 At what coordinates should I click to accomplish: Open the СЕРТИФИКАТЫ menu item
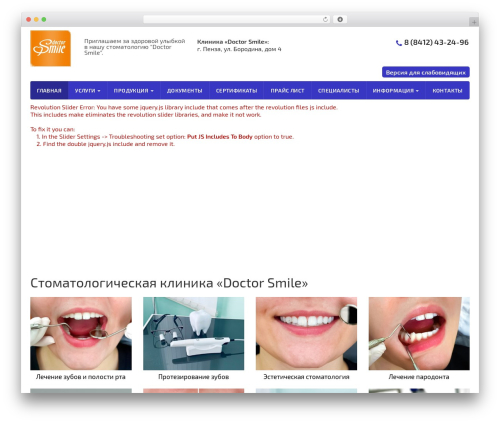(x=236, y=91)
